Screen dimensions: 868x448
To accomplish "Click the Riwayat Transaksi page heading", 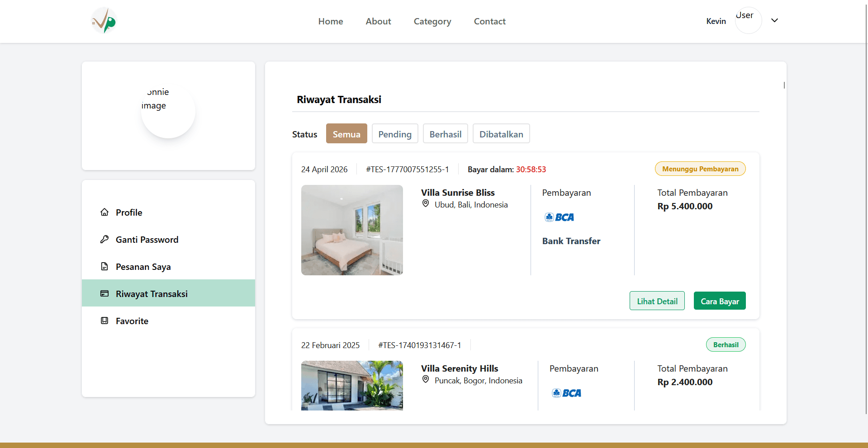I will click(339, 99).
